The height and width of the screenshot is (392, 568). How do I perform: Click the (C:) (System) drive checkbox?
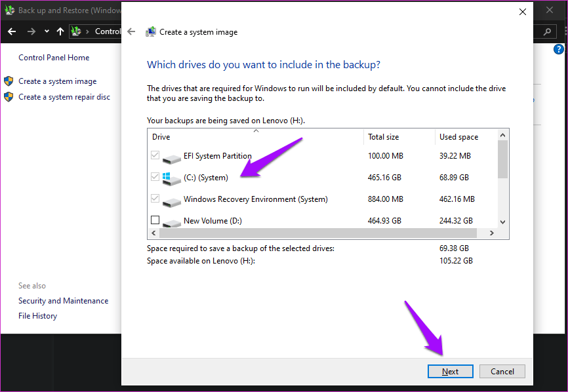pyautogui.click(x=155, y=177)
